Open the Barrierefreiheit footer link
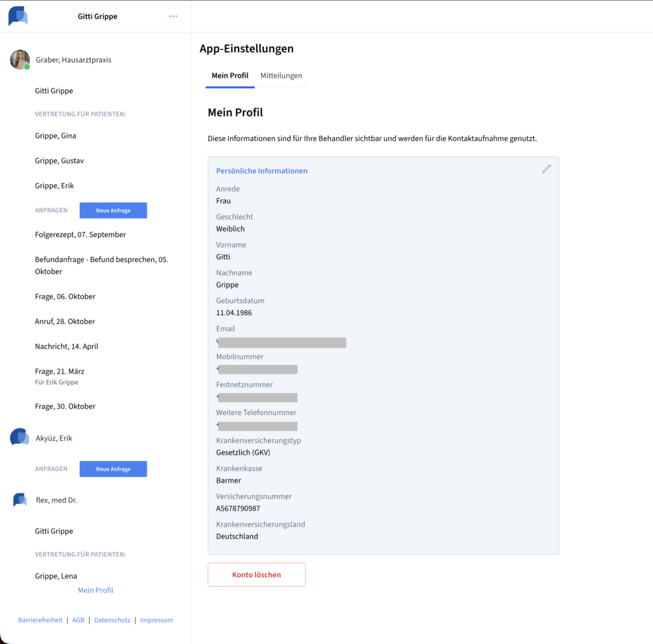Screen dimensions: 653x644 point(40,620)
